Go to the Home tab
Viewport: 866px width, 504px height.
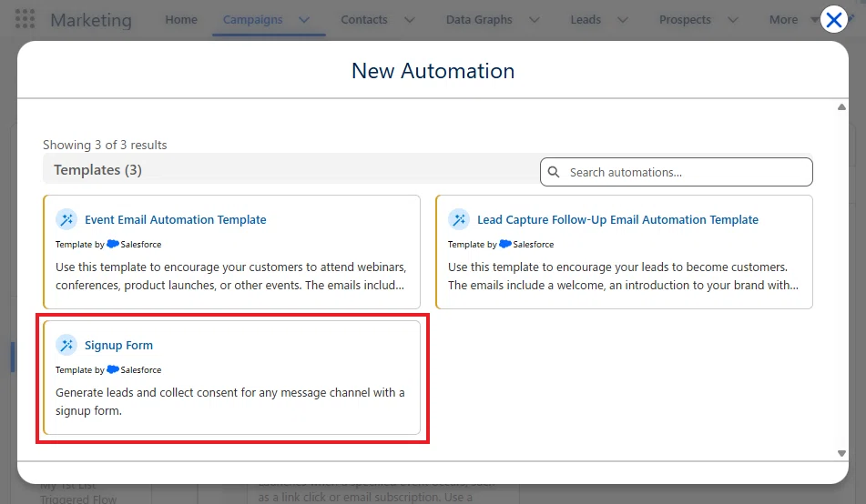coord(181,19)
